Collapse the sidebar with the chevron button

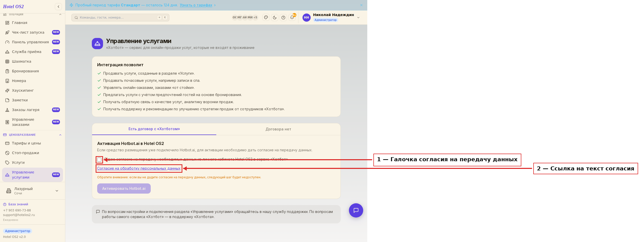click(x=58, y=7)
